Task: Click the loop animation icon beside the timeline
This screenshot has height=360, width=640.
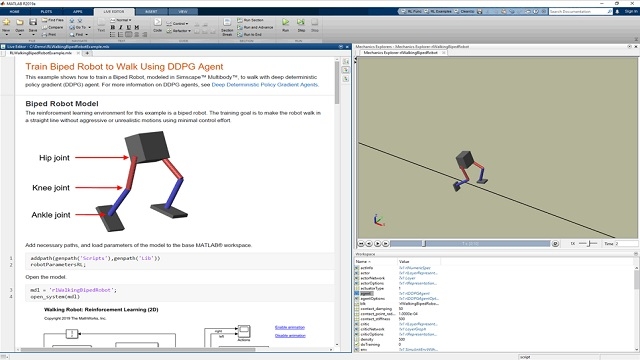Action: [556, 243]
